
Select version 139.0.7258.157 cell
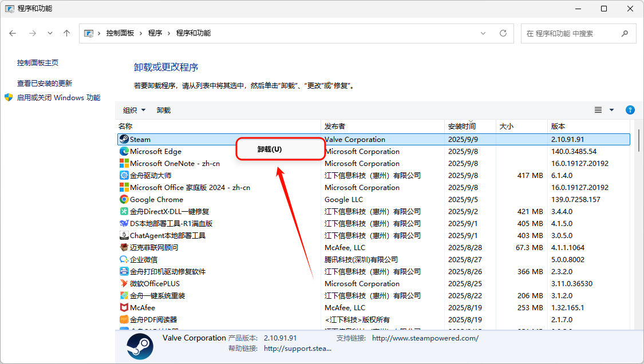pos(575,199)
